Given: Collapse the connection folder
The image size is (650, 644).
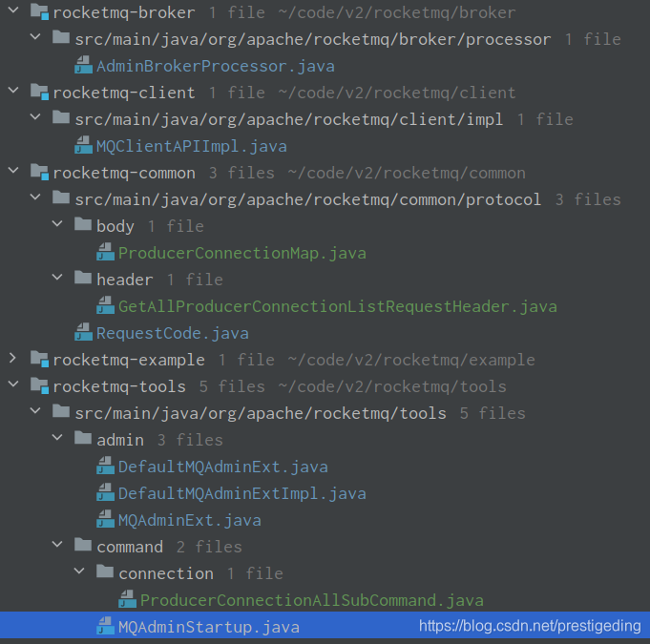Looking at the screenshot, I should point(79,571).
